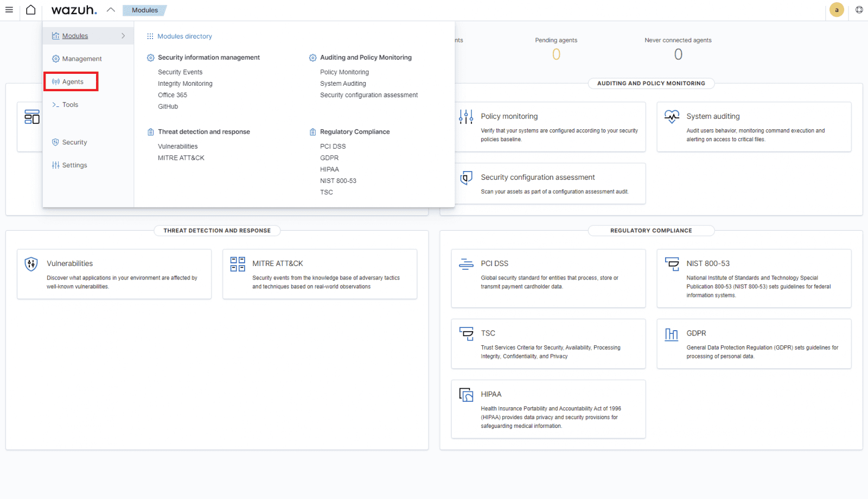The width and height of the screenshot is (868, 499).
Task: Open HIPAA in the dropdown menu
Action: [x=329, y=169]
